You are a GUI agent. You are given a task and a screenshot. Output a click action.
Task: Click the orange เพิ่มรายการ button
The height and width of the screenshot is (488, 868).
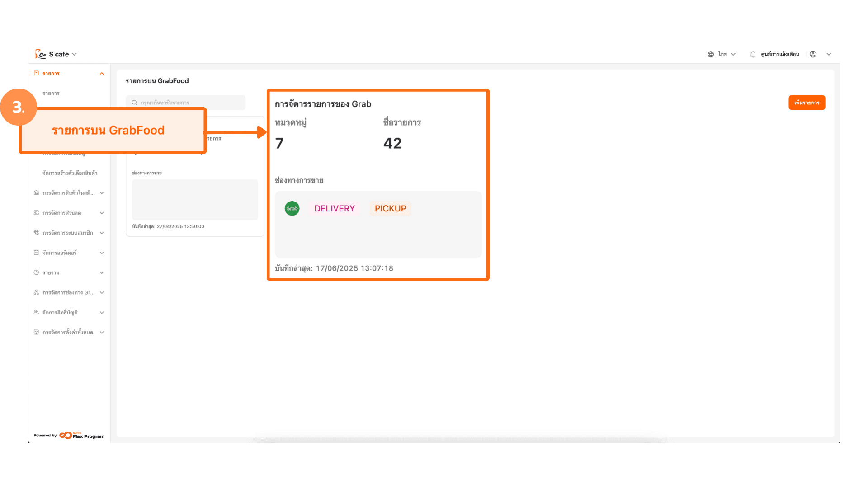click(x=807, y=103)
